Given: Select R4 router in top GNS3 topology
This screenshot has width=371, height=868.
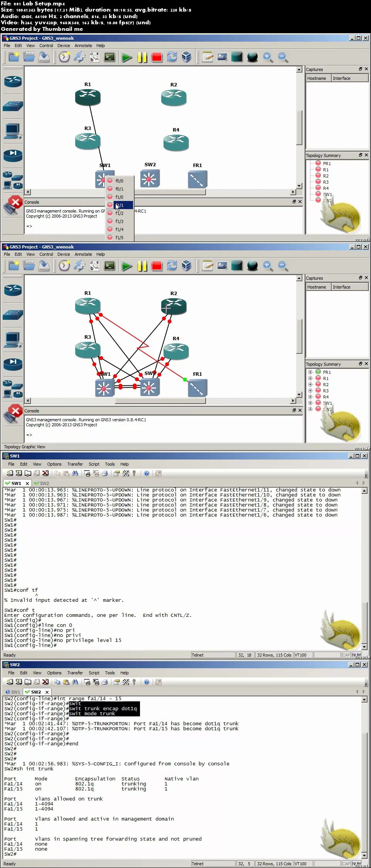Looking at the screenshot, I should 176,142.
